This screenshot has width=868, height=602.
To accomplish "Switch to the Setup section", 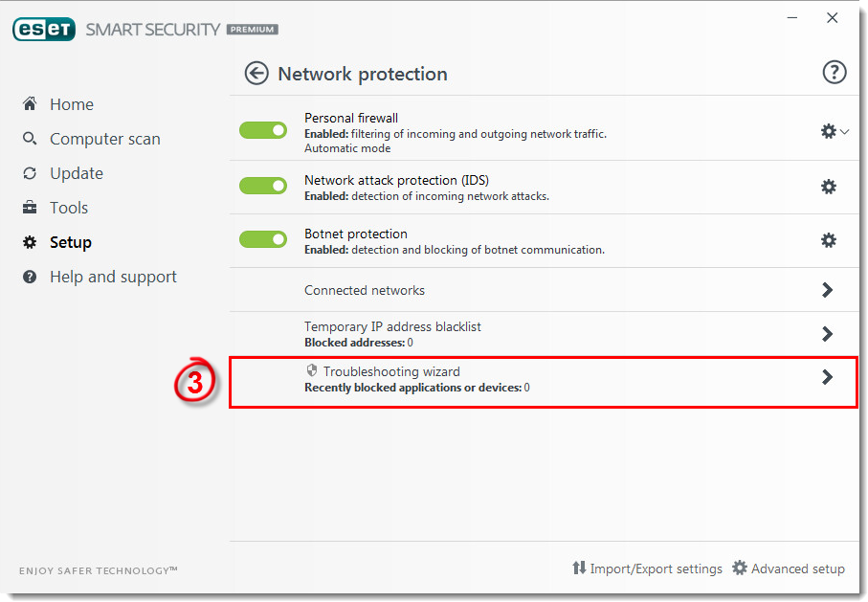I will pos(72,242).
